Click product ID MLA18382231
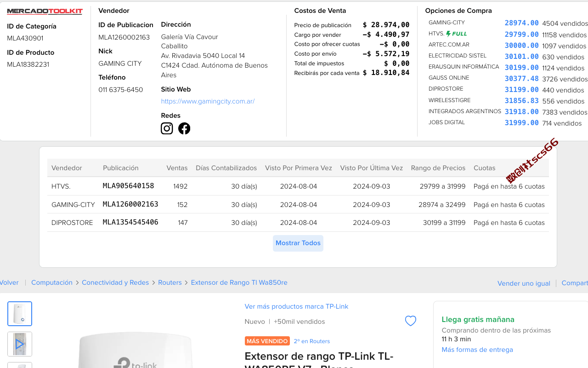Screen dimensions: 588x368 point(28,64)
